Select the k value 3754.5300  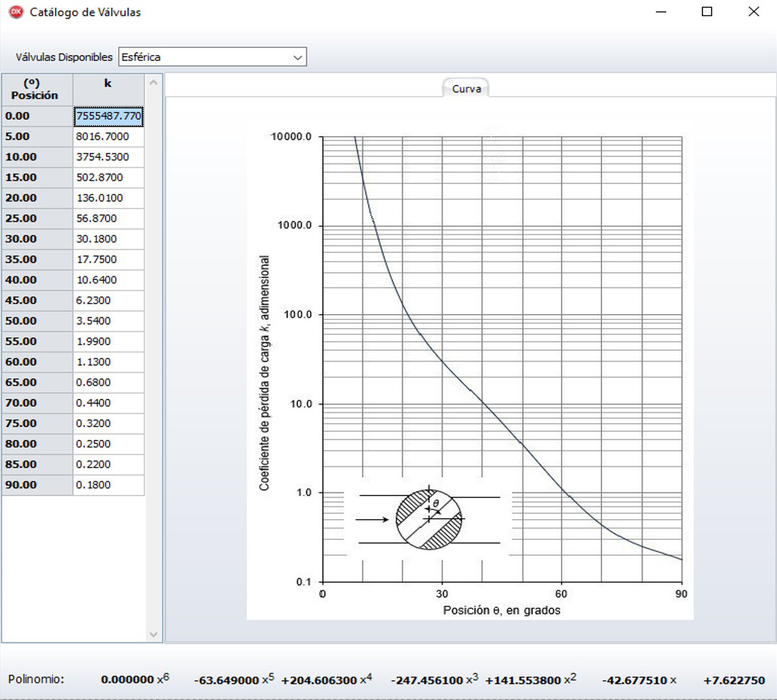point(108,157)
